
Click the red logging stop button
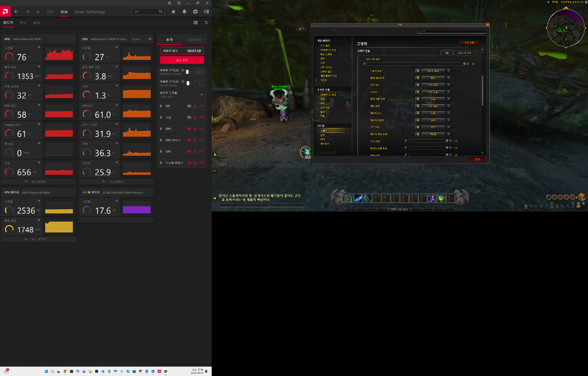pyautogui.click(x=182, y=60)
